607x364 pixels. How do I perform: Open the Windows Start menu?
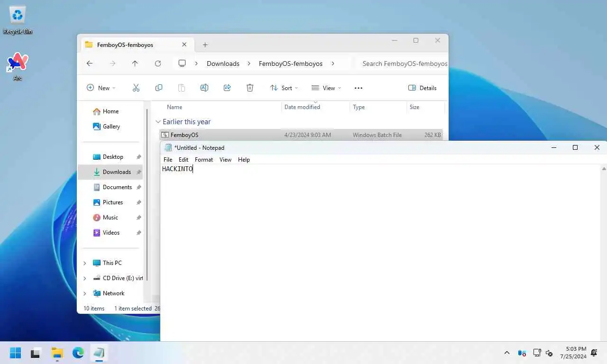(x=16, y=353)
